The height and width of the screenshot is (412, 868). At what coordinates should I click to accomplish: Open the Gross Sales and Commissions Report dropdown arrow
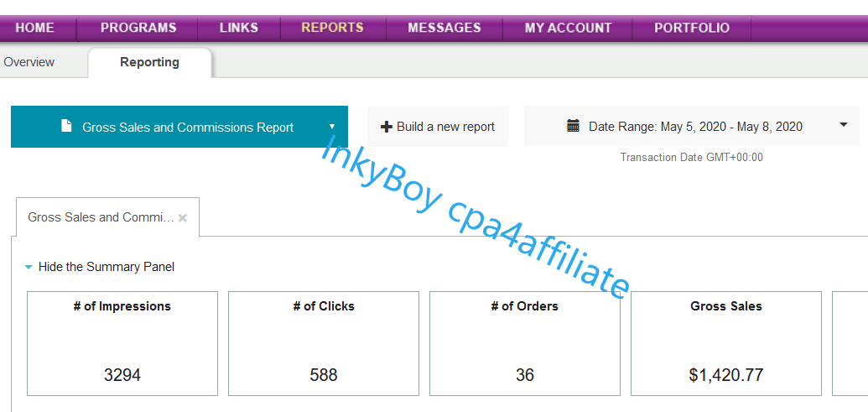332,128
